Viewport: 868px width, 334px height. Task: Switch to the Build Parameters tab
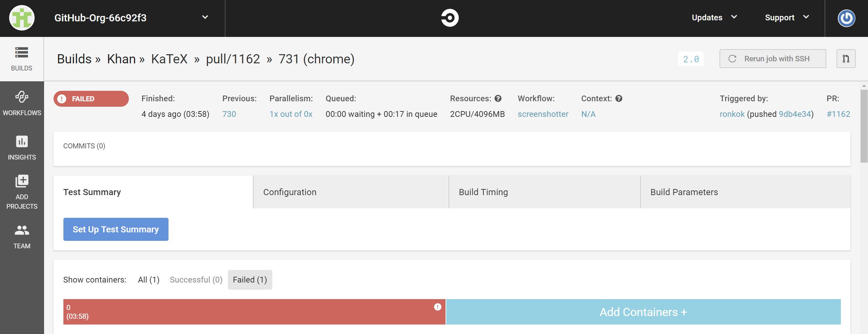pos(745,192)
